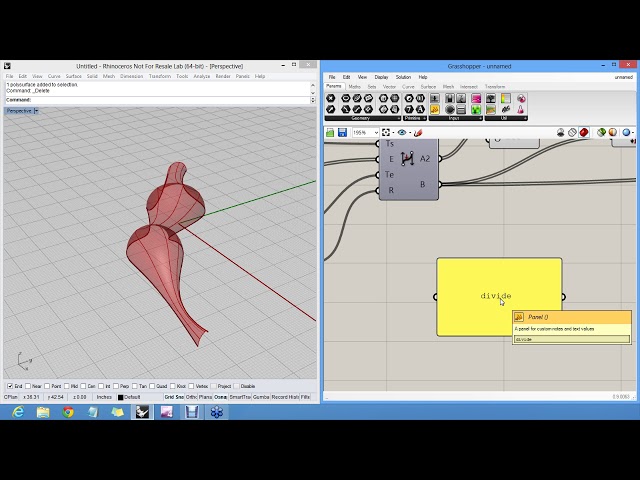Open the Solution menu in Grasshopper

pyautogui.click(x=403, y=77)
